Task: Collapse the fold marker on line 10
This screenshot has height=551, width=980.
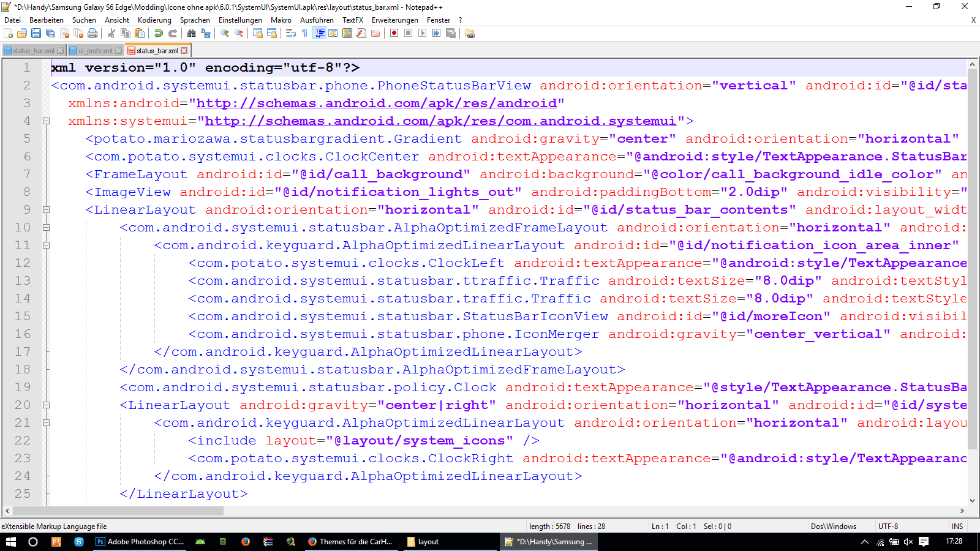Action: tap(46, 228)
